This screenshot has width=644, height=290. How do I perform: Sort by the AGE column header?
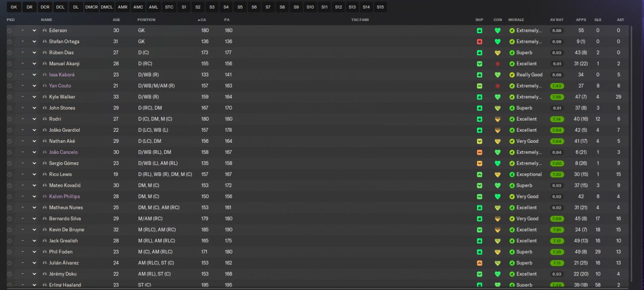[x=116, y=20]
